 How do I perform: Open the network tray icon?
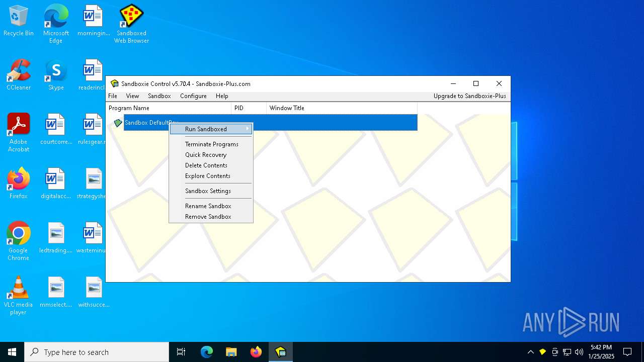pyautogui.click(x=567, y=352)
